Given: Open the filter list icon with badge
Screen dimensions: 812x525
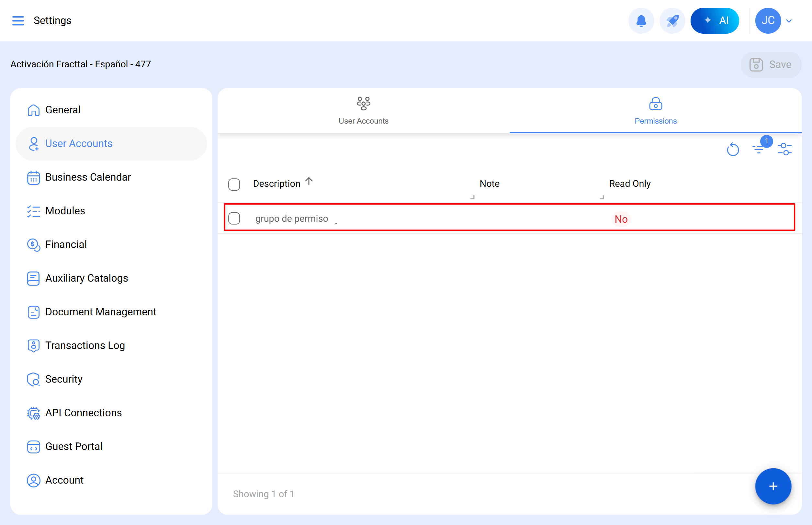Looking at the screenshot, I should [x=759, y=149].
